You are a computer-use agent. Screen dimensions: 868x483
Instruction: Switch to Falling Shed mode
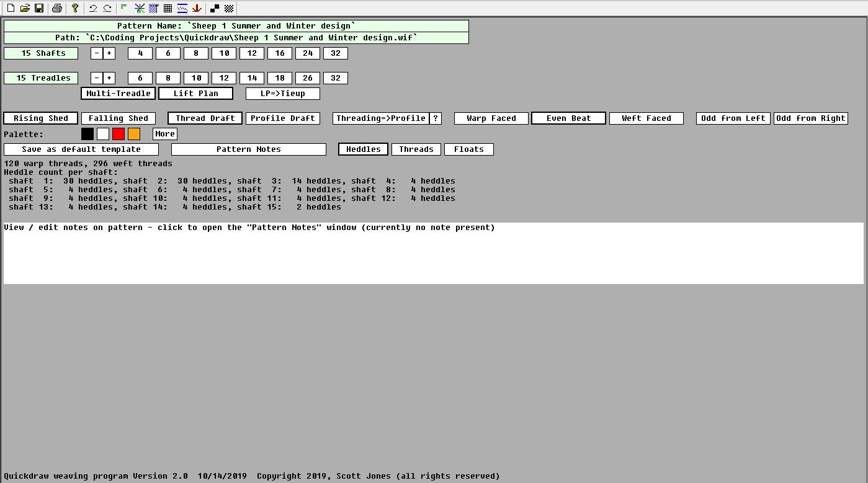[118, 118]
